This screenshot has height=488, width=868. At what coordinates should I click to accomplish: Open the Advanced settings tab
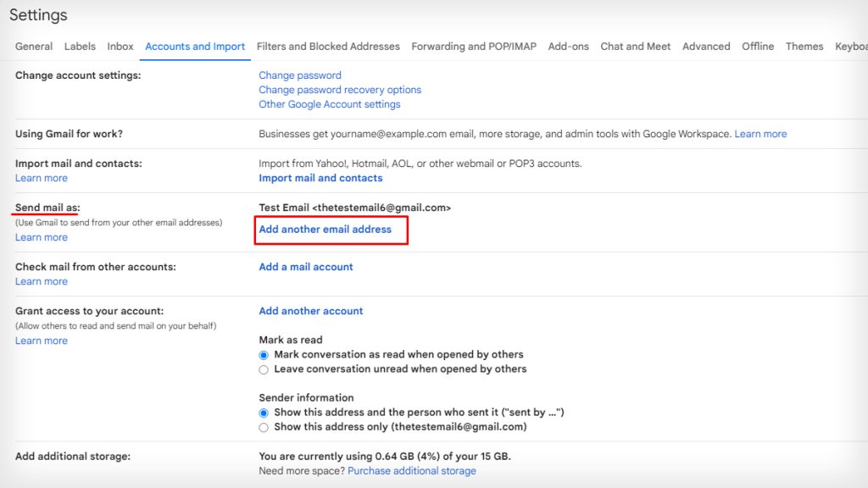(705, 47)
